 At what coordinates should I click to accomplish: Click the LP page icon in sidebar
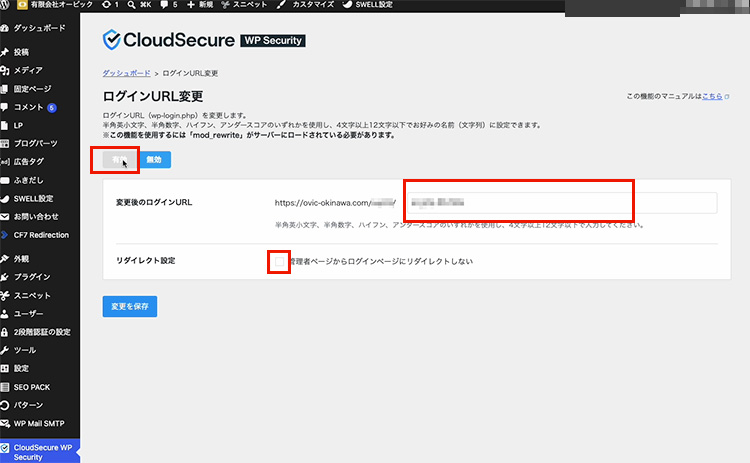(5, 125)
